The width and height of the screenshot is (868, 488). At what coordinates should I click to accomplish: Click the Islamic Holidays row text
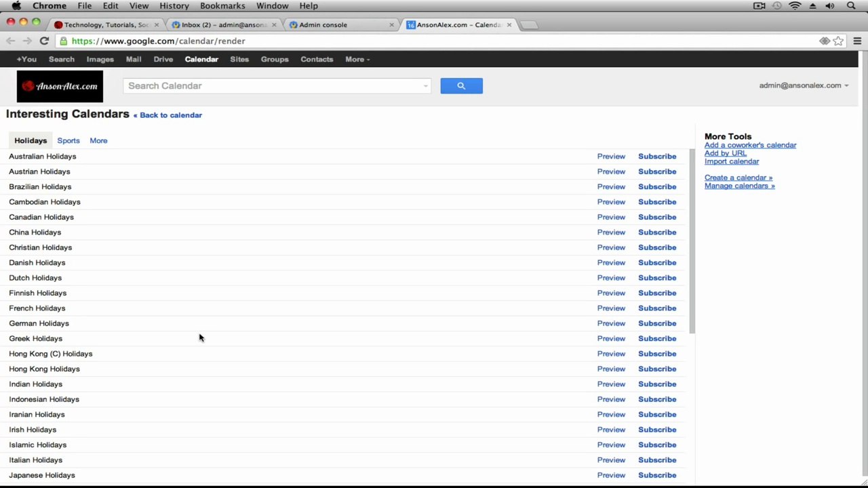(x=37, y=445)
